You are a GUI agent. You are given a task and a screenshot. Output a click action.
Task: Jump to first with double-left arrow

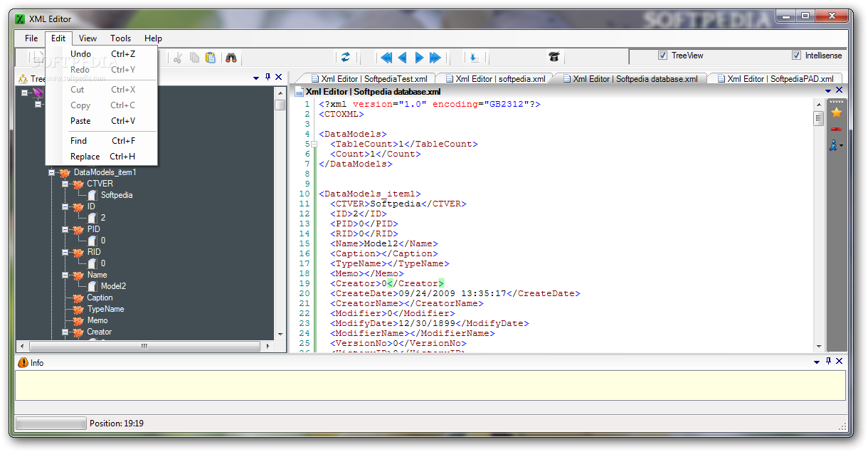(x=386, y=57)
